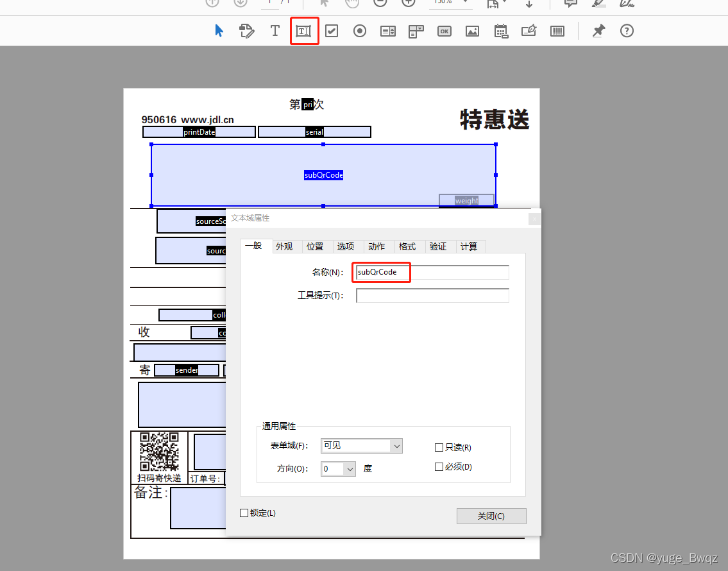Click the 扫码寄快递 label
Image resolution: width=728 pixels, height=571 pixels.
click(x=159, y=478)
